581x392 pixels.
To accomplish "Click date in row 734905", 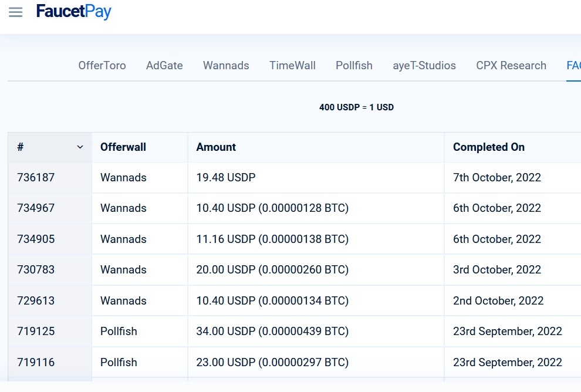I will click(x=497, y=239).
